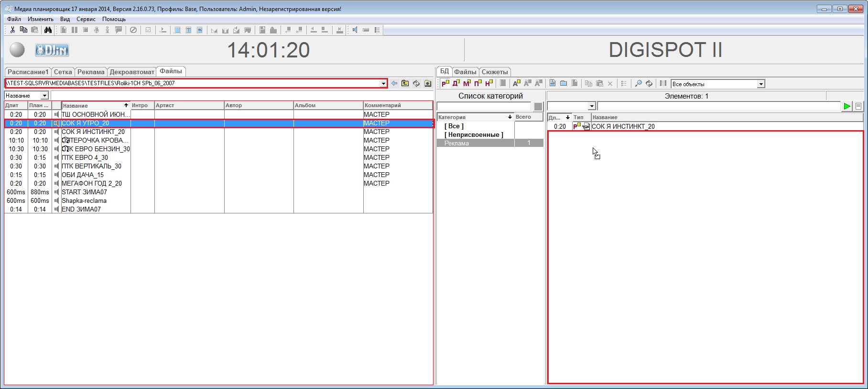Click the microphone icon in main toolbar
Viewport: 868px width, 389px height.
tap(96, 30)
